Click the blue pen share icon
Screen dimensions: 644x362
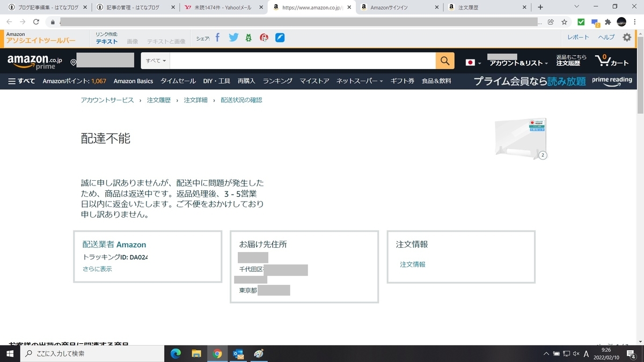pyautogui.click(x=280, y=37)
